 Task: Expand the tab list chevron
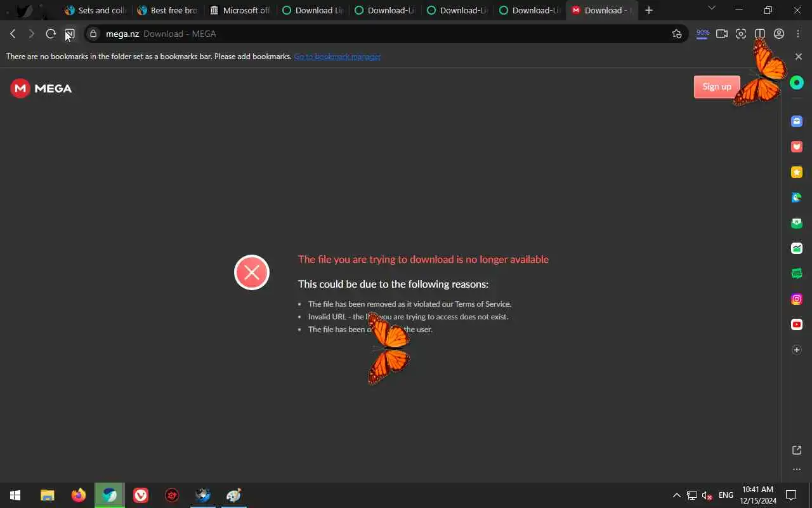coord(712,8)
